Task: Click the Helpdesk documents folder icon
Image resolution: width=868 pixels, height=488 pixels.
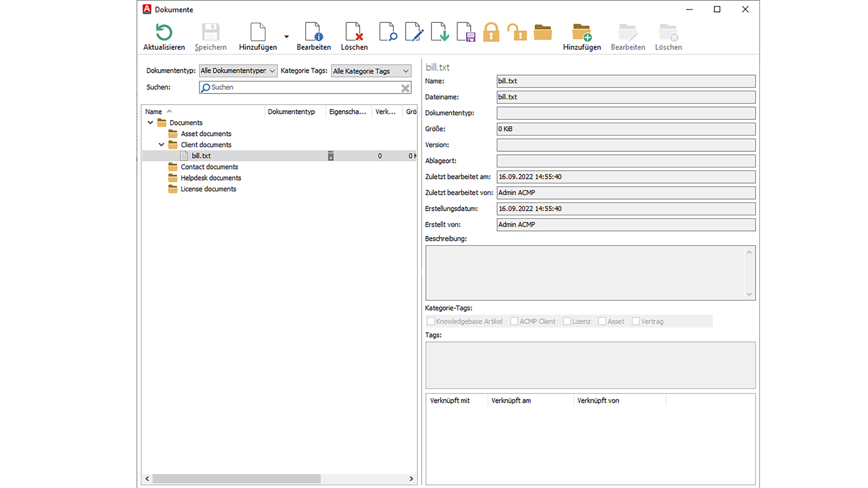Action: point(173,178)
